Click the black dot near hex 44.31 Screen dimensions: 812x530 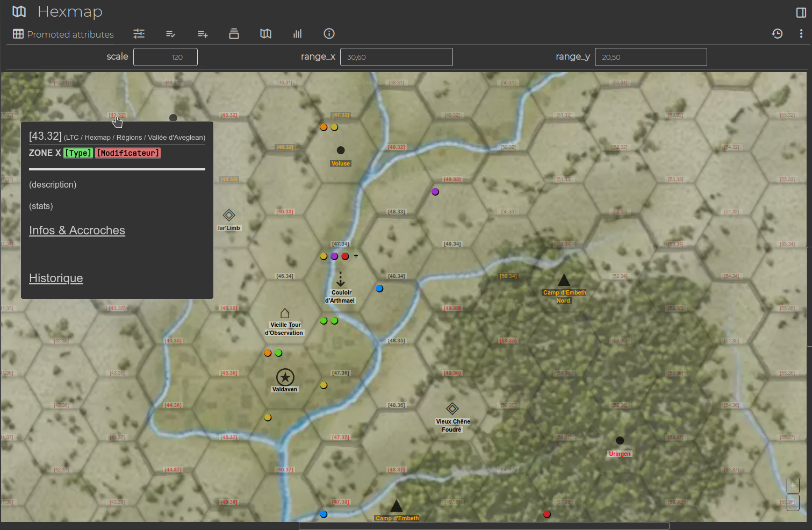click(x=173, y=118)
